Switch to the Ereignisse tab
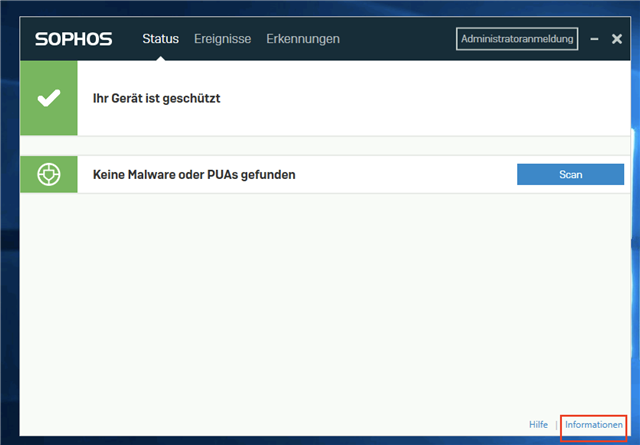 pyautogui.click(x=222, y=39)
